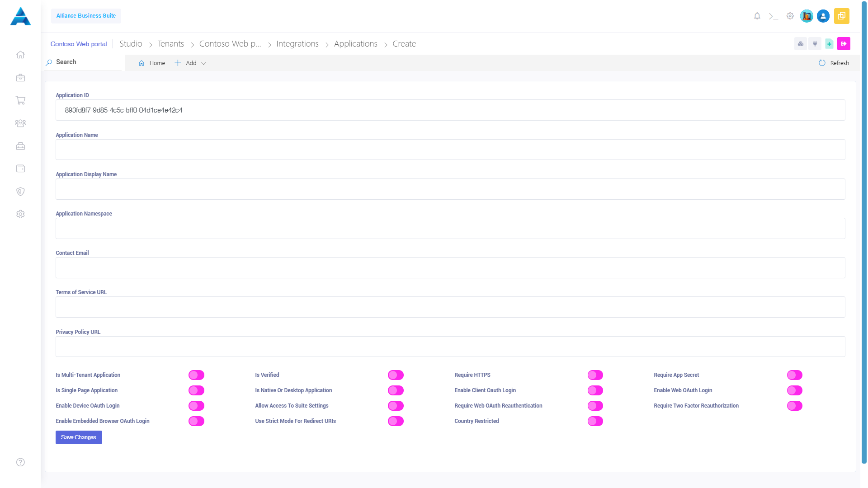The width and height of the screenshot is (868, 488).
Task: Click Refresh text label
Action: click(x=840, y=63)
